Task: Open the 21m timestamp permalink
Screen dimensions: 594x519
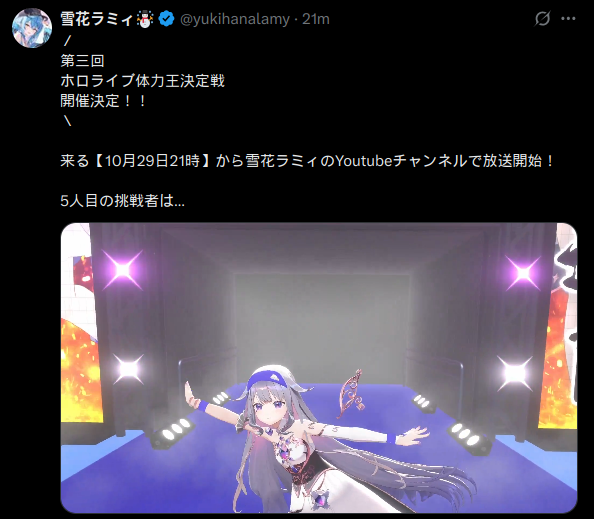Action: [x=316, y=19]
